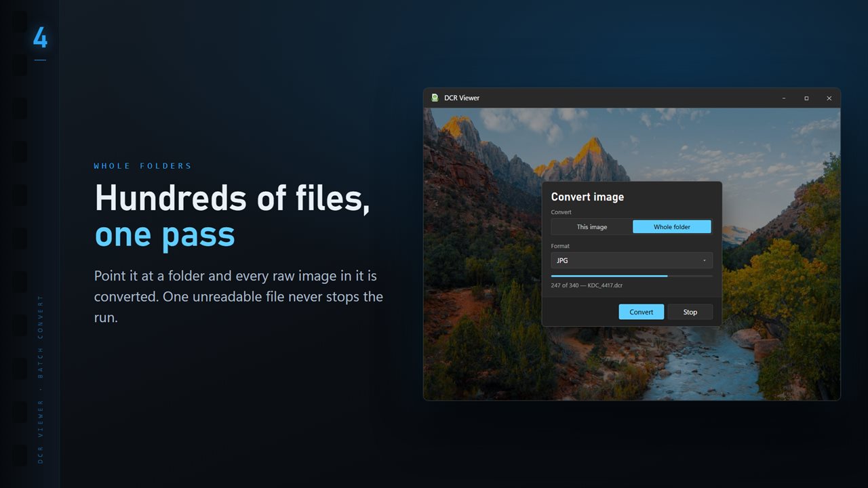Close the DCR Viewer window
868x488 pixels.
(829, 98)
